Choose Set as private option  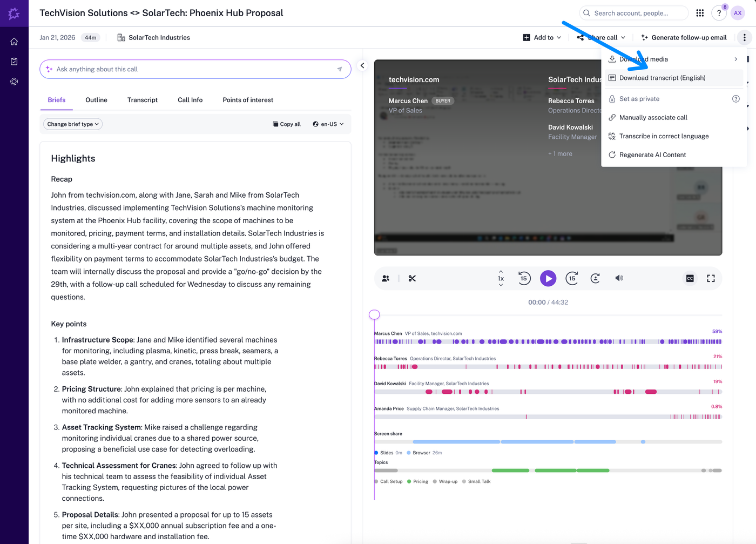[639, 99]
